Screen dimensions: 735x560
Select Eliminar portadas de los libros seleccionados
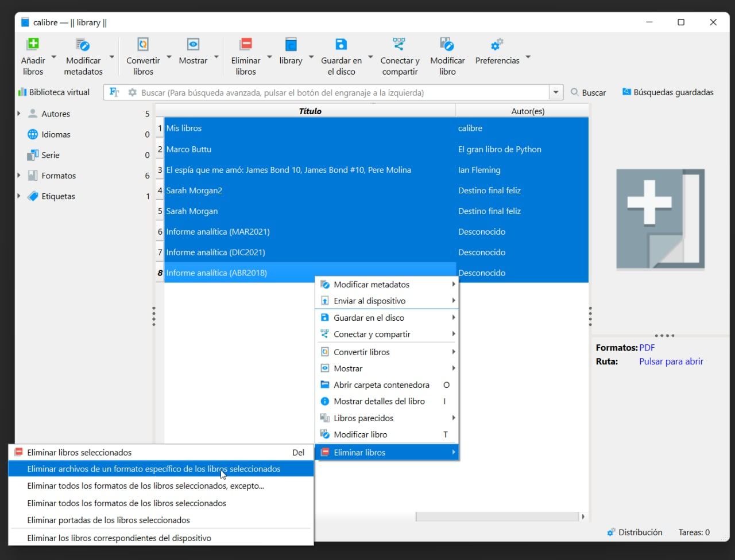point(109,520)
